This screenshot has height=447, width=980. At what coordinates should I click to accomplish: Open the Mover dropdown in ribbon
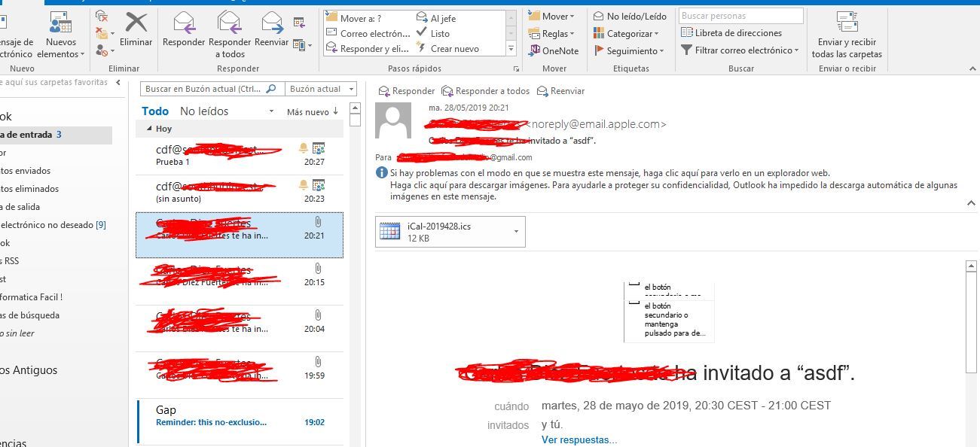(x=551, y=16)
